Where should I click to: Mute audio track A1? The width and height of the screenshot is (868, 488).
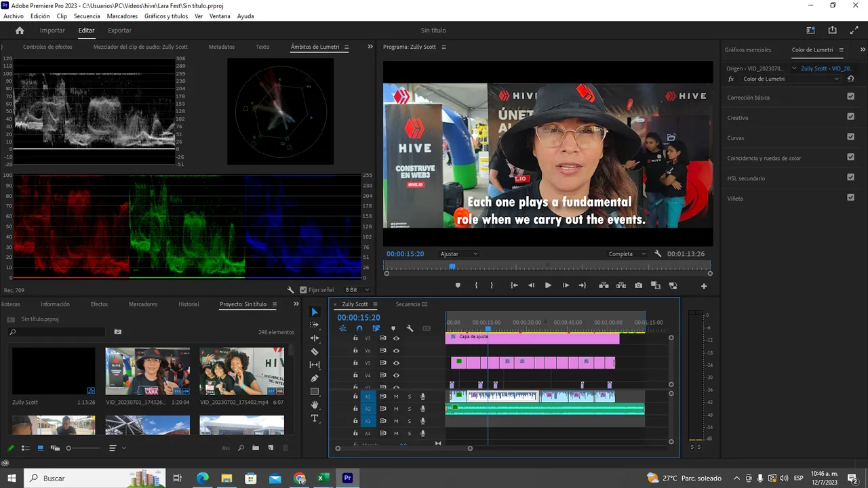click(x=397, y=396)
